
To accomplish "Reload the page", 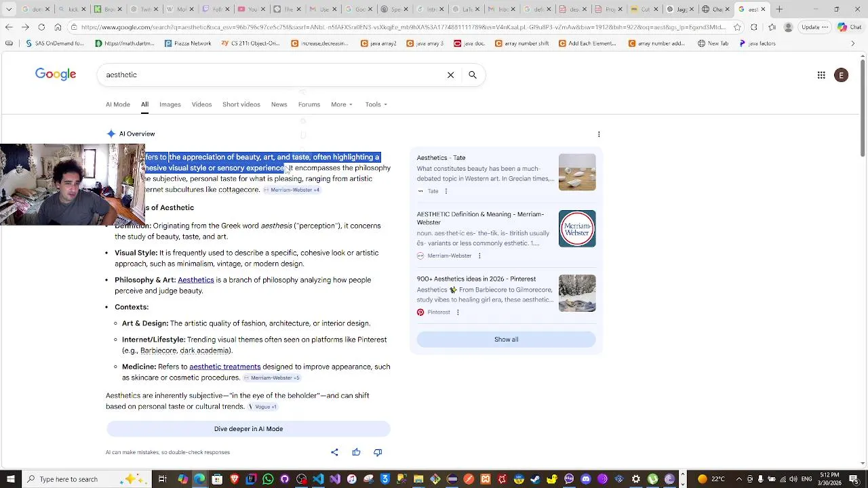I will [x=41, y=27].
